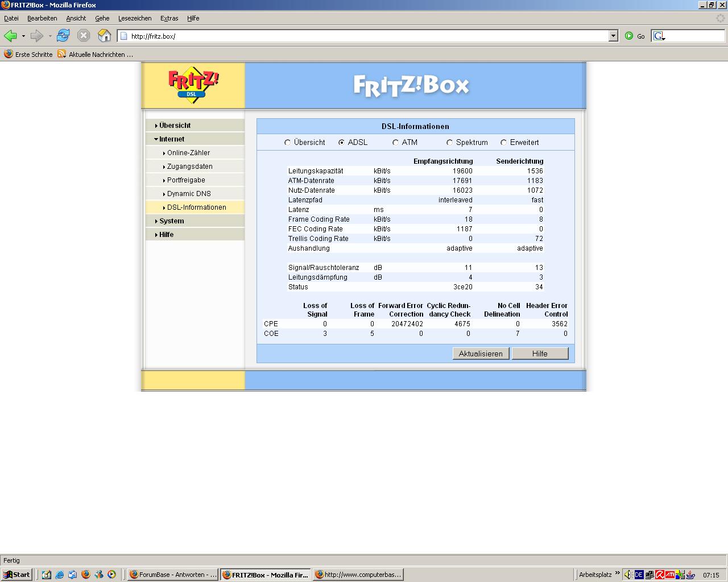The height and width of the screenshot is (582, 728).
Task: Click the green Go button
Action: click(635, 36)
